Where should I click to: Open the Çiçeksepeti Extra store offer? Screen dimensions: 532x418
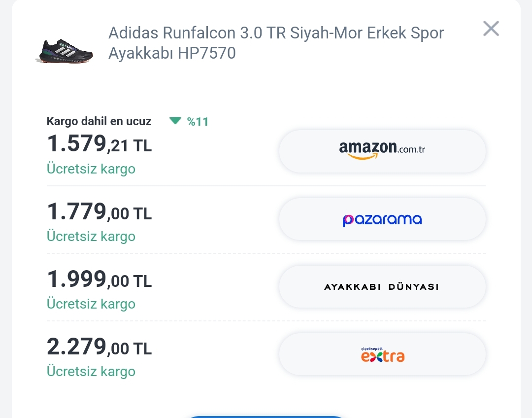pyautogui.click(x=382, y=354)
